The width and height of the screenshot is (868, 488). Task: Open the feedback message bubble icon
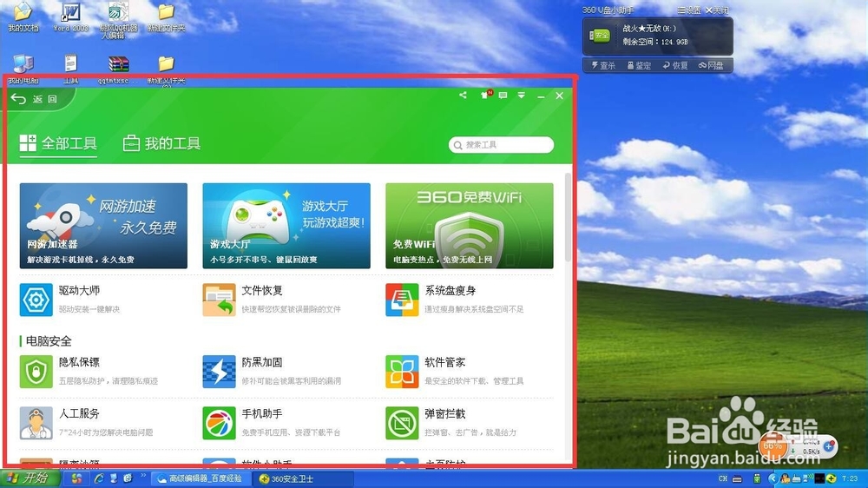tap(503, 96)
